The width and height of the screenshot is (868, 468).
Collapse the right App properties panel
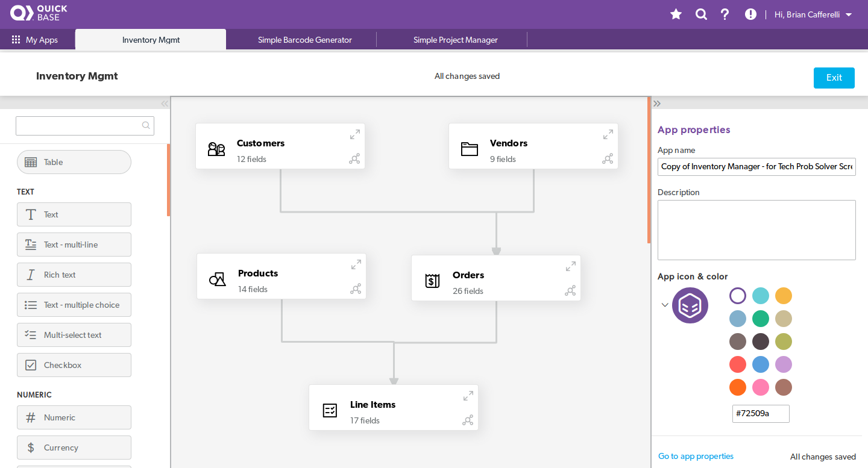[657, 104]
